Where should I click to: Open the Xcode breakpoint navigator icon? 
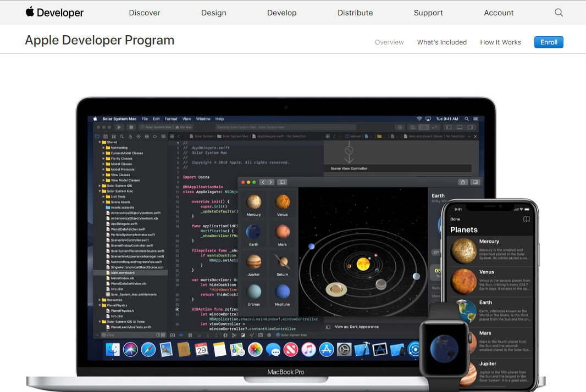pyautogui.click(x=154, y=136)
